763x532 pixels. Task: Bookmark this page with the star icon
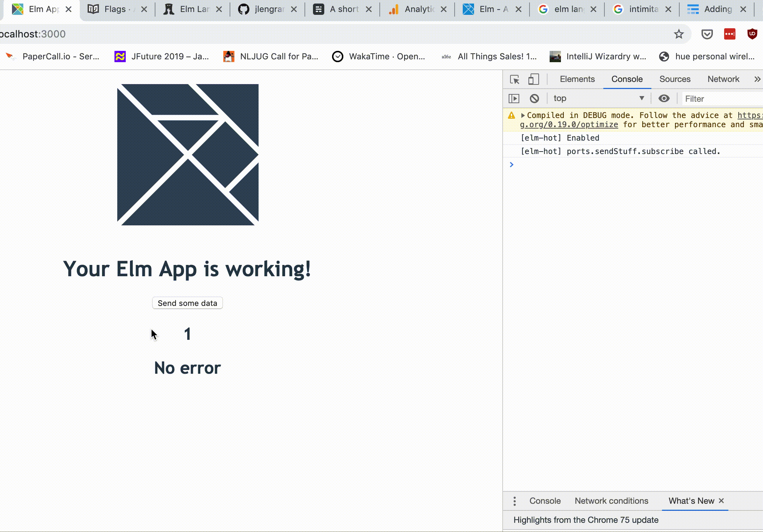click(679, 34)
